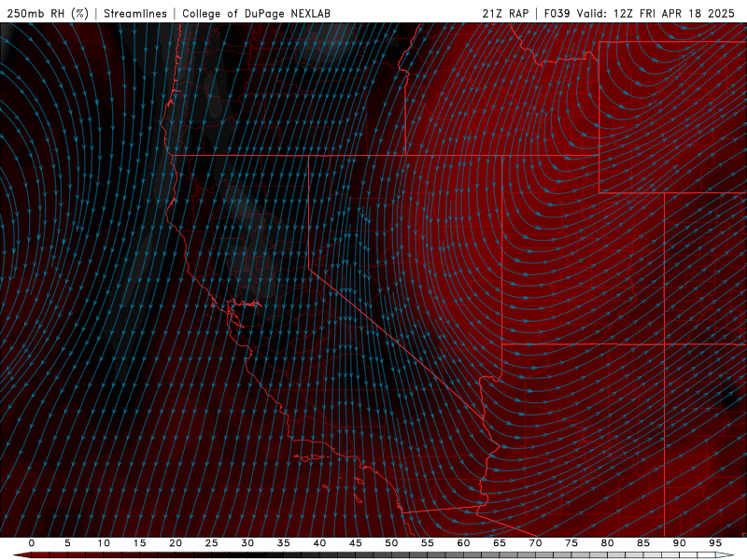The height and width of the screenshot is (560, 747).
Task: Click the colorbar label '50'
Action: (391, 543)
